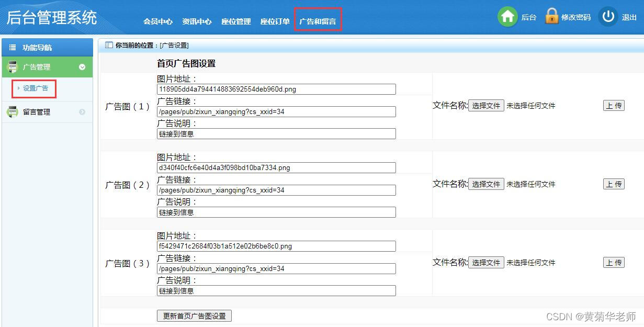The height and width of the screenshot is (327, 644).
Task: Select 设置广告 in the sidebar
Action: point(36,88)
